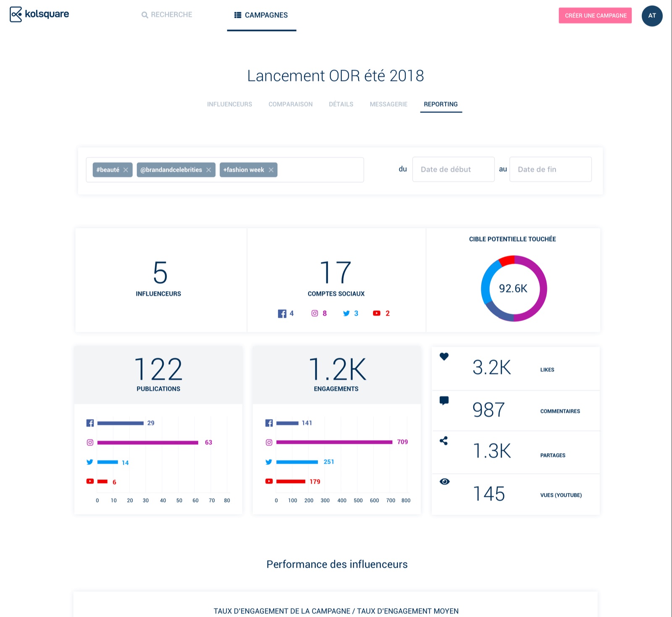
Task: Click Facebook icon in Publications chart
Action: (x=90, y=423)
